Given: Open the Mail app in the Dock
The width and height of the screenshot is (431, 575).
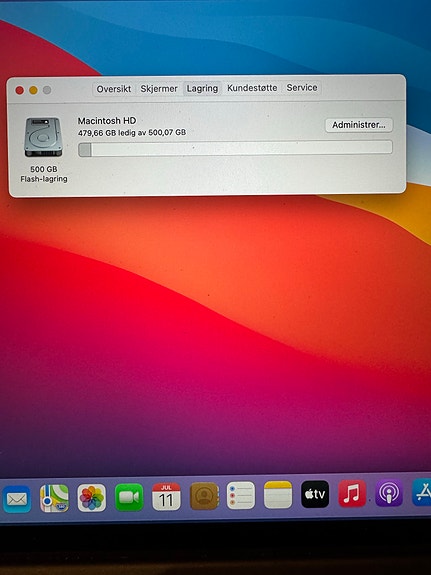Looking at the screenshot, I should [17, 499].
